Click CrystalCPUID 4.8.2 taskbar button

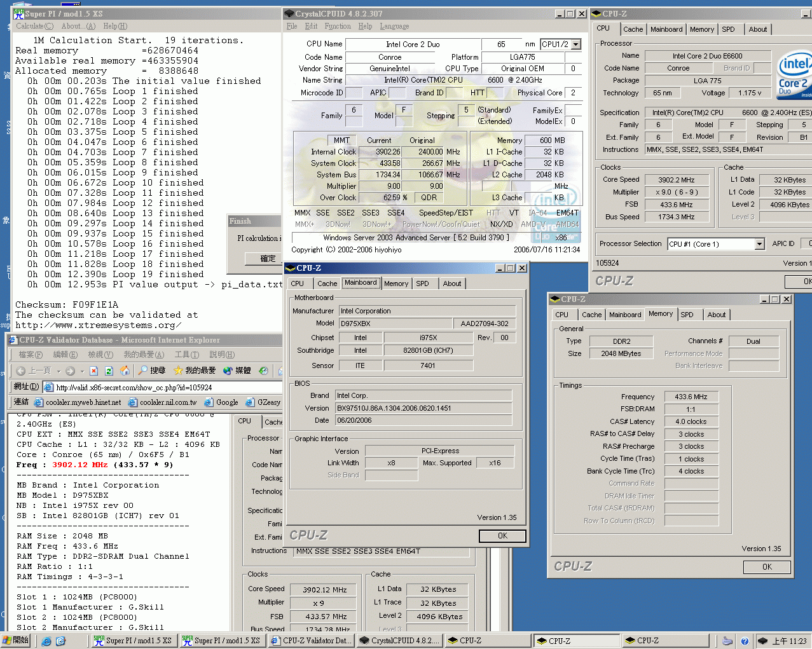pyautogui.click(x=398, y=641)
